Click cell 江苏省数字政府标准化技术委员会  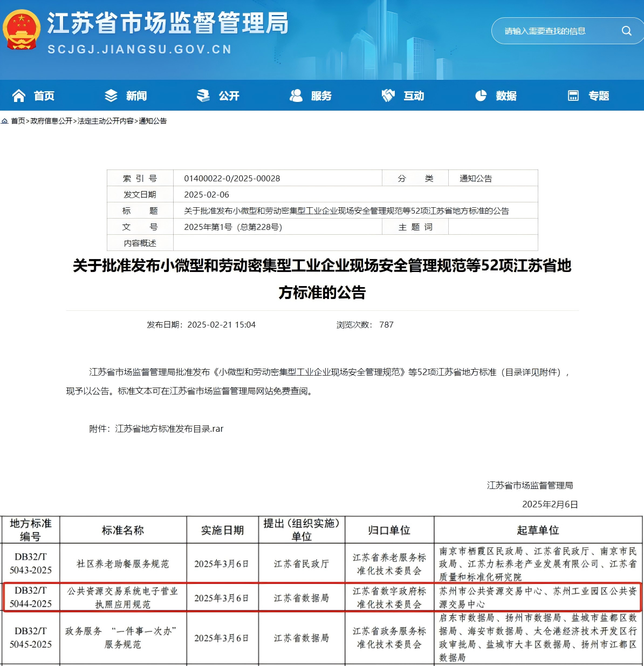389,597
